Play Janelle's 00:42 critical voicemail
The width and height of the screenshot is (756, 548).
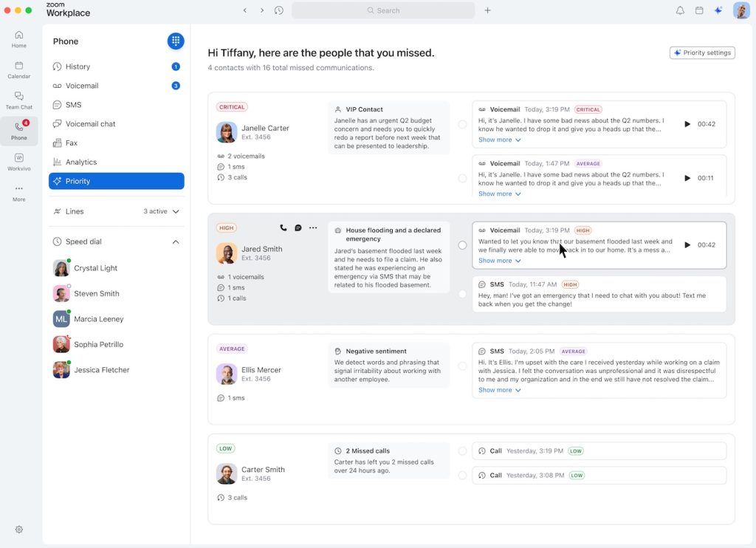(x=687, y=124)
